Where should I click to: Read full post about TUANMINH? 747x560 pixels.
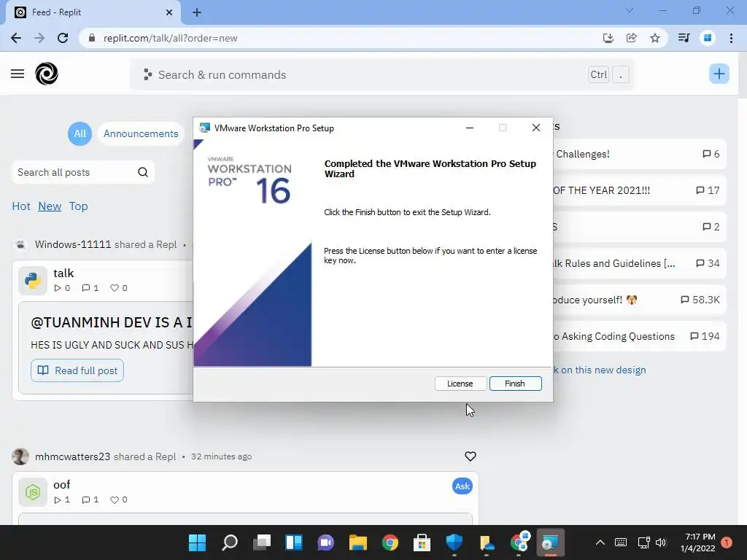click(x=77, y=370)
